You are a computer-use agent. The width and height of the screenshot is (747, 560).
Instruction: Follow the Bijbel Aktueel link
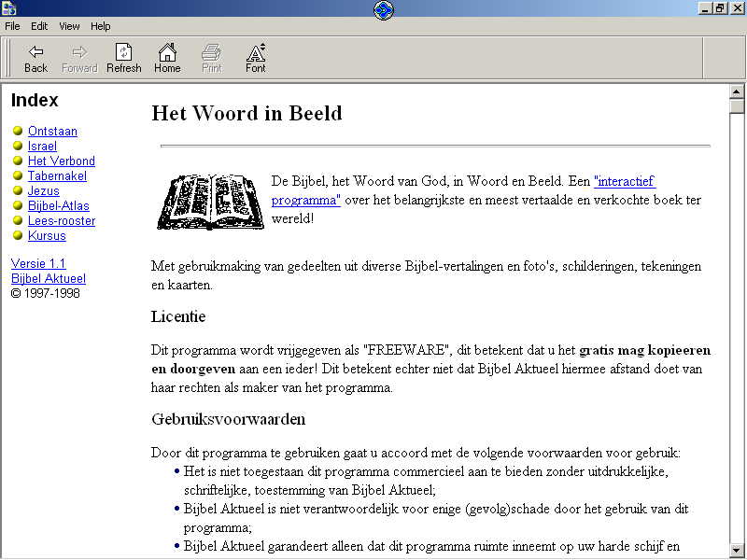(x=49, y=278)
